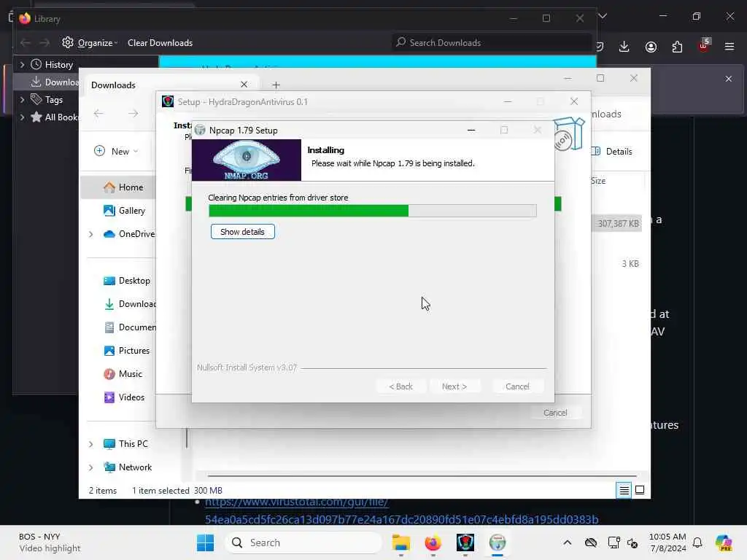This screenshot has height=560, width=747.
Task: Select This PC in sidebar
Action: coord(125,444)
